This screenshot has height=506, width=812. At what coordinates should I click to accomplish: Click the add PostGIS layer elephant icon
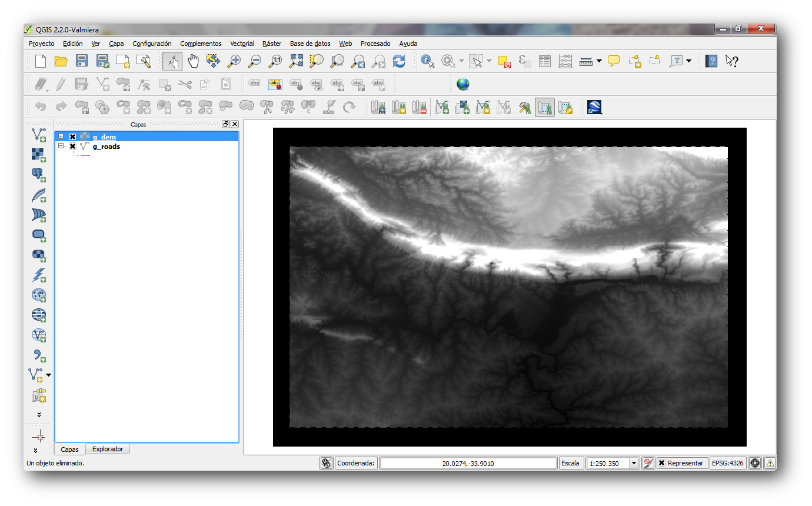tap(38, 175)
